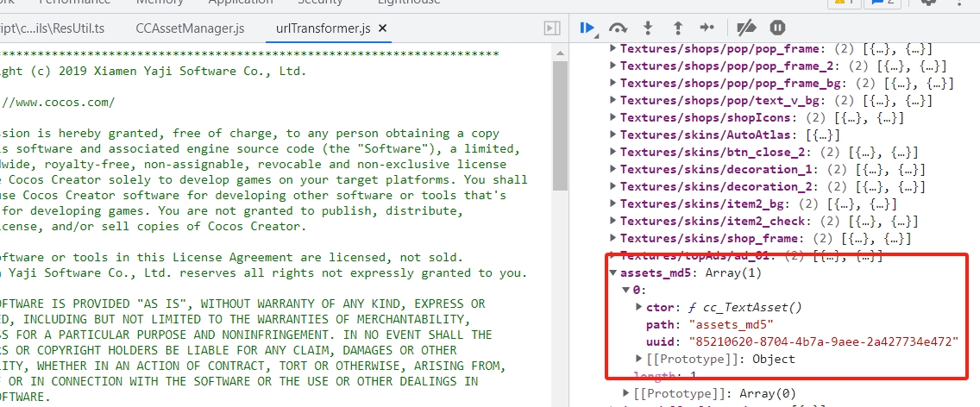Viewport: 980px width, 407px height.
Task: Click the Step out up-arrow icon
Action: point(677,28)
